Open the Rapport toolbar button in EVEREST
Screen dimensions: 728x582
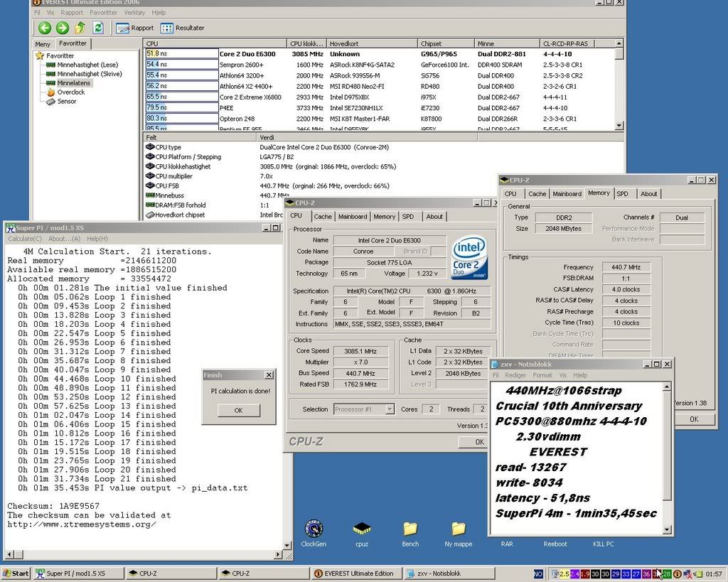pos(134,28)
